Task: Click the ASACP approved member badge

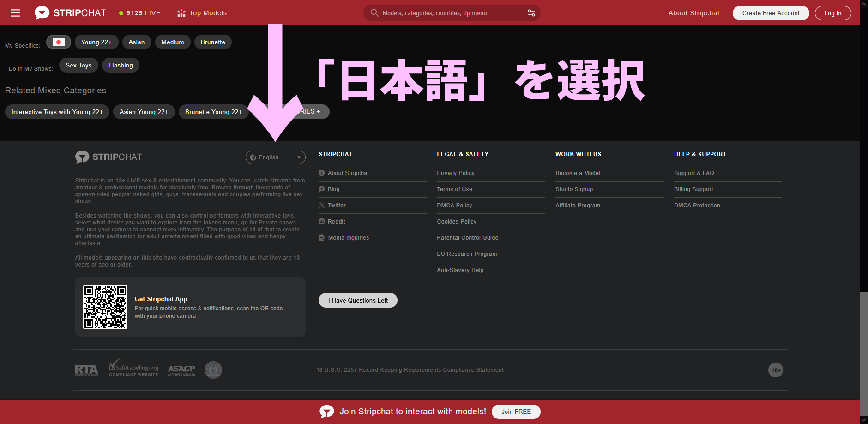Action: pos(181,370)
